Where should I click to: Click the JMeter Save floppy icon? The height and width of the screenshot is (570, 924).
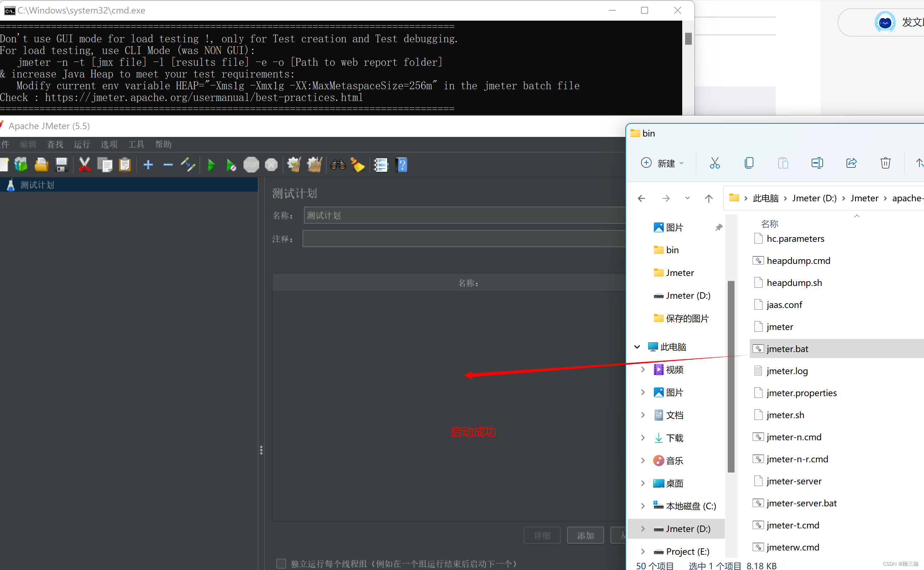pos(62,165)
